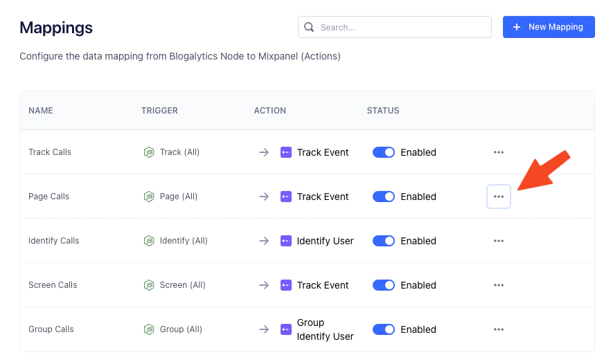The image size is (611, 364).
Task: Toggle off the Page Calls mapping
Action: [x=384, y=197]
